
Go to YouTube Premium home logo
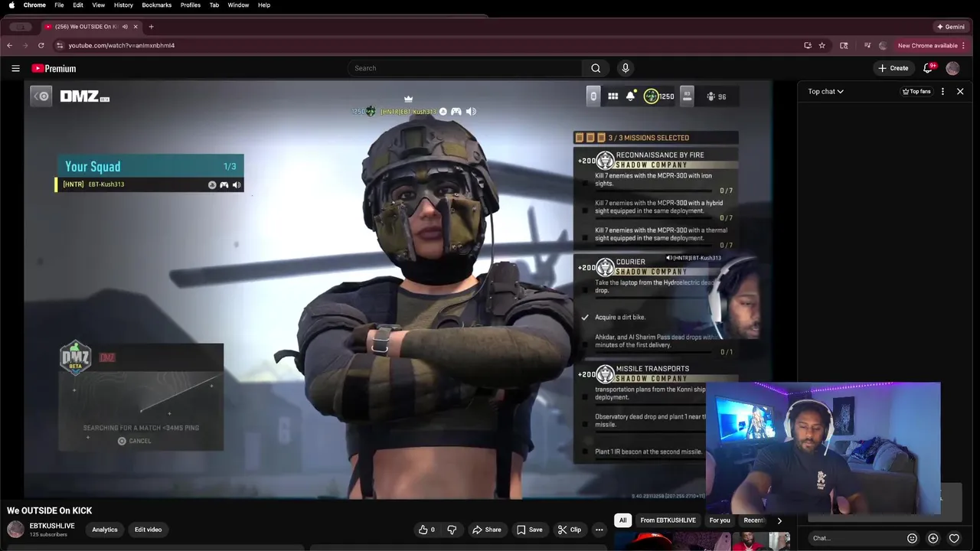[x=54, y=68]
